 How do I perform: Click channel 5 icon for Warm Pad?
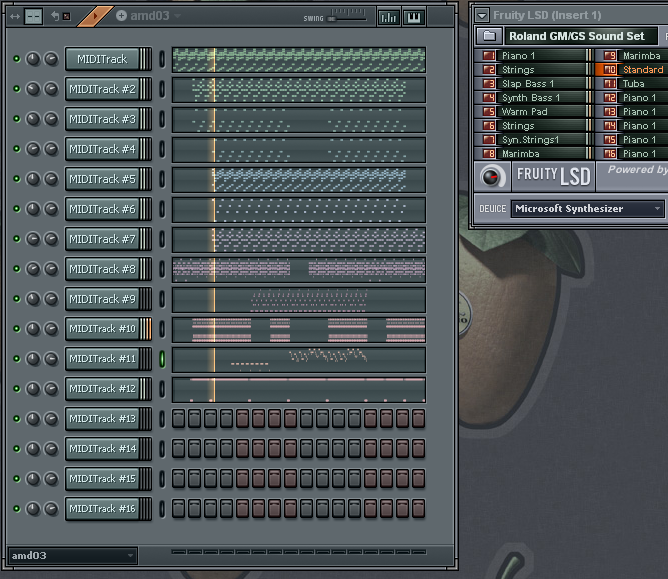489,112
